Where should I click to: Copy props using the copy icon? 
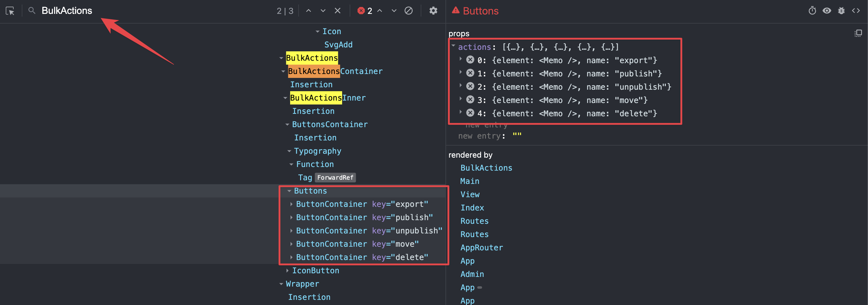[x=857, y=33]
